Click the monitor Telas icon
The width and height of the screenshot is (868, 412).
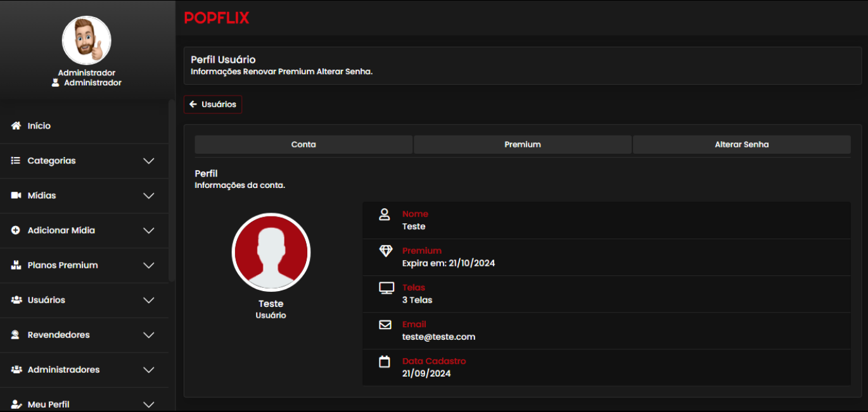coord(386,288)
